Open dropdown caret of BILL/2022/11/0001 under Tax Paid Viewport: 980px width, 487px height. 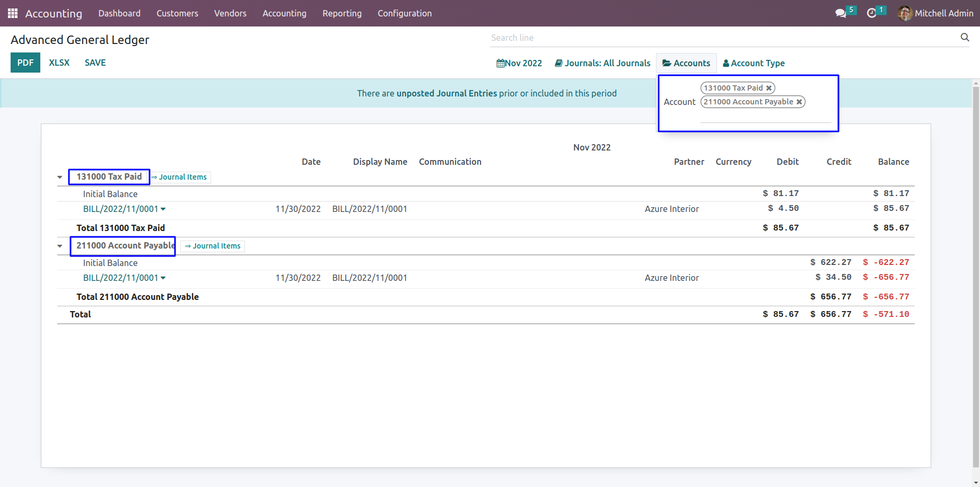pyautogui.click(x=163, y=209)
